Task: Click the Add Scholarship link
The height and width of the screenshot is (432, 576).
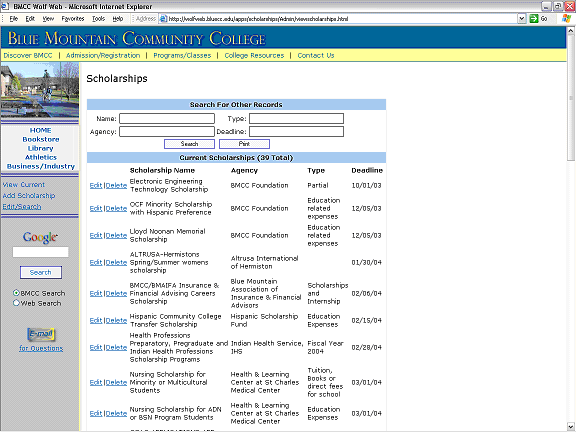Action: tap(29, 195)
